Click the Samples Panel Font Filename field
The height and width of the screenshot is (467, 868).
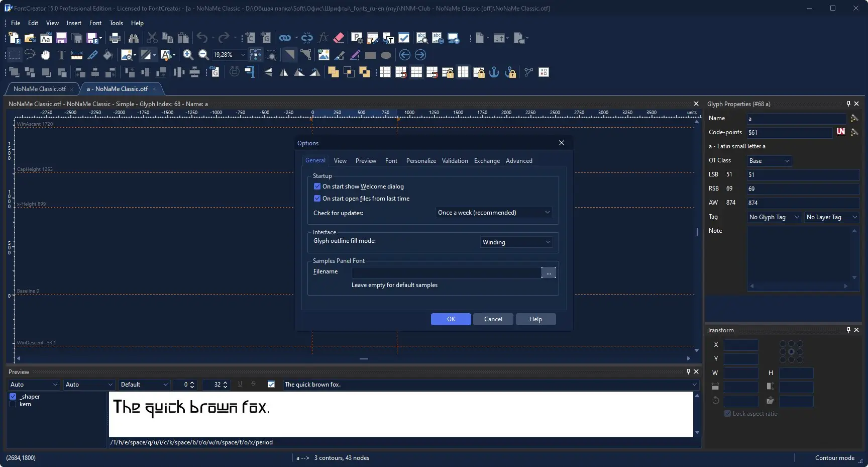coord(447,272)
